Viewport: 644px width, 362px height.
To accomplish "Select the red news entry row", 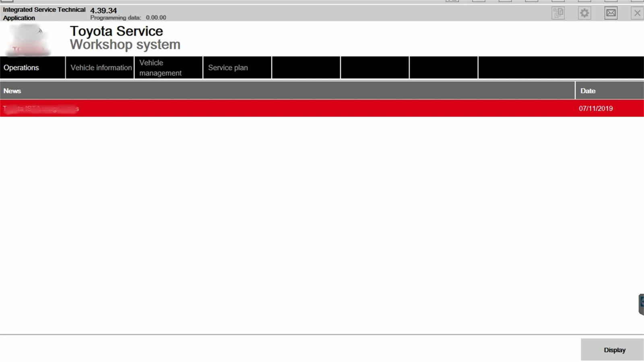I will [x=322, y=108].
